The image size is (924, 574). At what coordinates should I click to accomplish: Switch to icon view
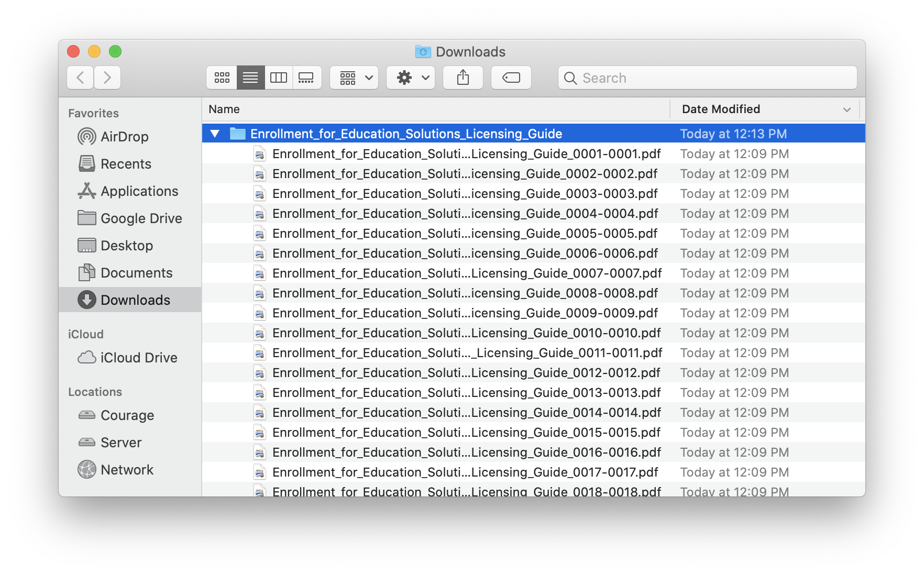point(222,78)
